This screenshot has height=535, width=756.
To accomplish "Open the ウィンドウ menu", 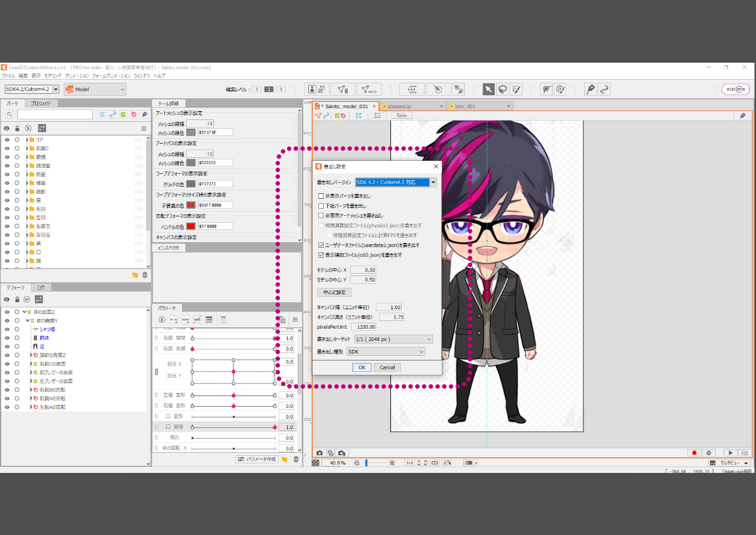I will [x=142, y=76].
